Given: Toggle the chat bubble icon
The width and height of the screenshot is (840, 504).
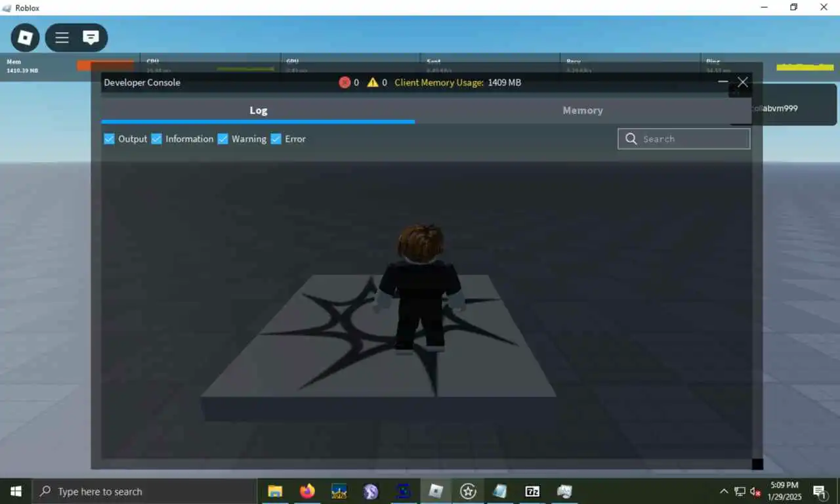Looking at the screenshot, I should (x=91, y=37).
